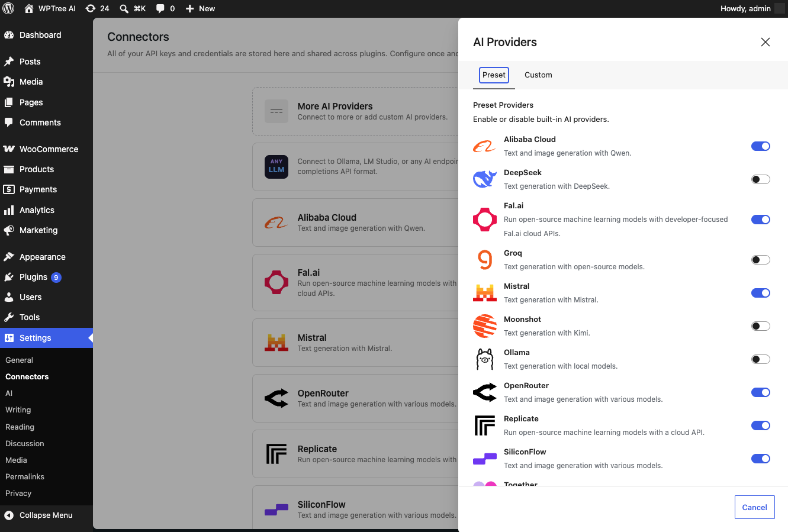Open the Media settings submenu link
788x532 pixels.
tap(16, 460)
